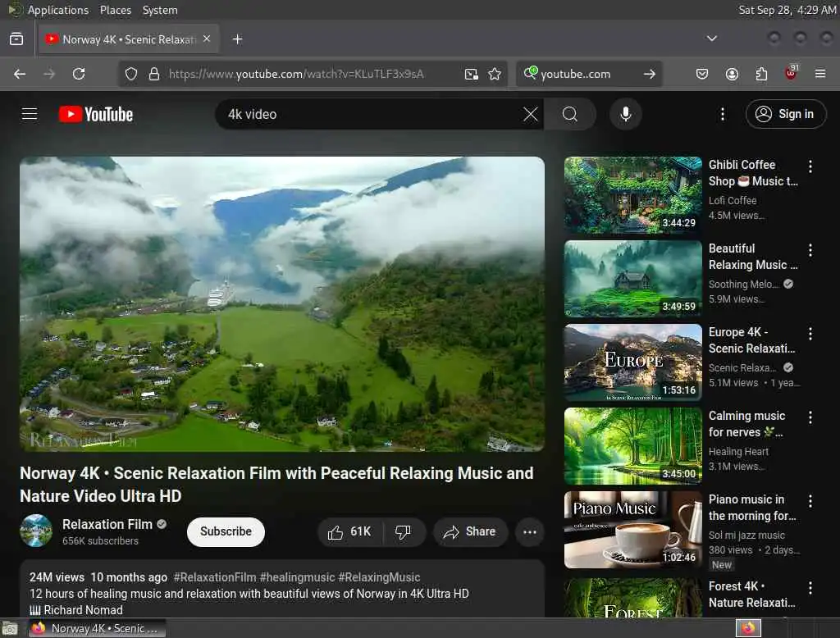Share the Norway 4K video
The height and width of the screenshot is (638, 840).
tap(470, 532)
